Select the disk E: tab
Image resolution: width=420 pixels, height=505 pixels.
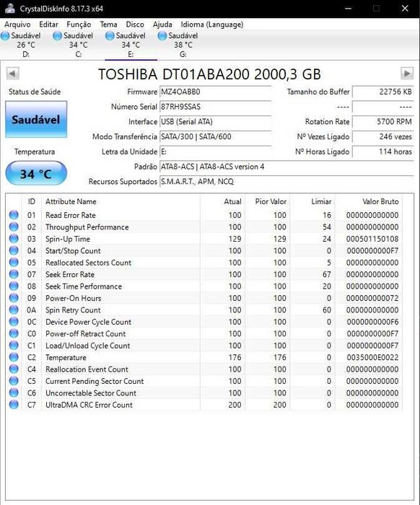[131, 45]
